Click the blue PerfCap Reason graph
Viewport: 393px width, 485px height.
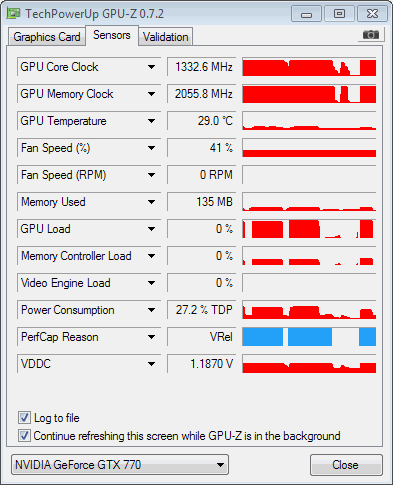pos(309,337)
